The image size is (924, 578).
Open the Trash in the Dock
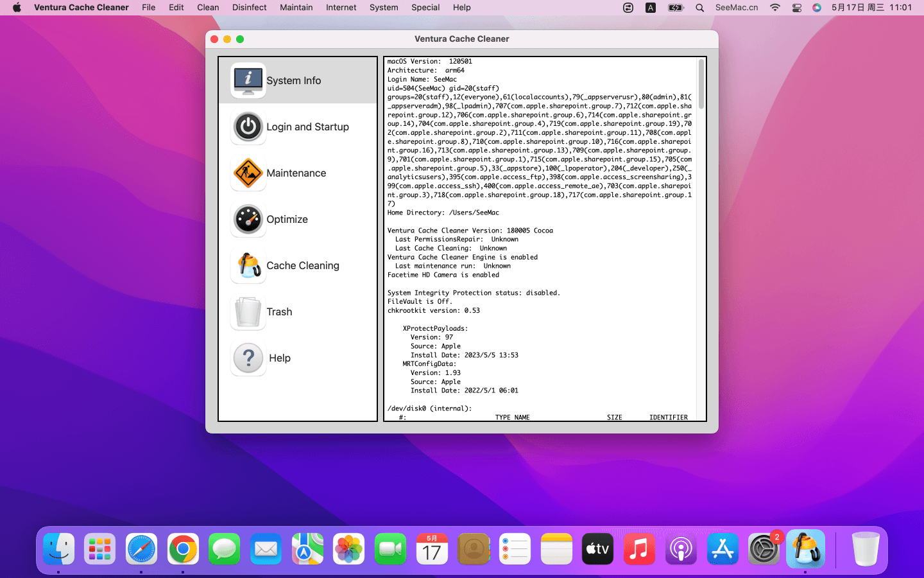866,549
